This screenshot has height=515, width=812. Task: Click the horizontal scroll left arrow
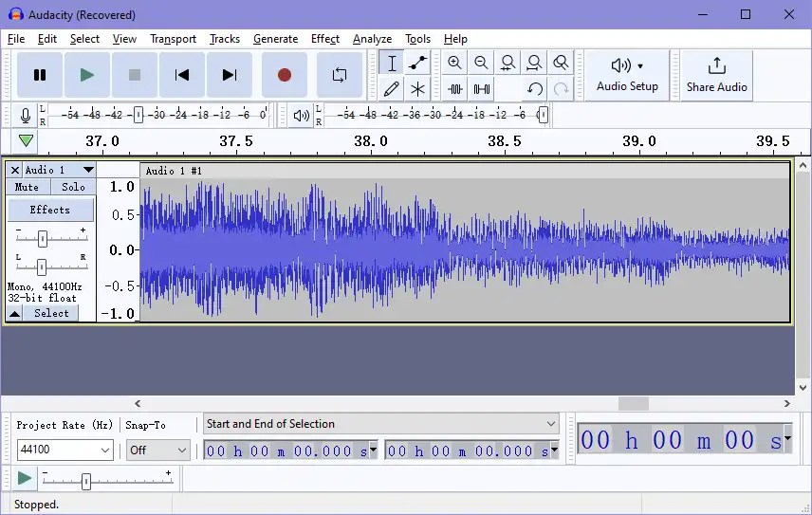(138, 403)
